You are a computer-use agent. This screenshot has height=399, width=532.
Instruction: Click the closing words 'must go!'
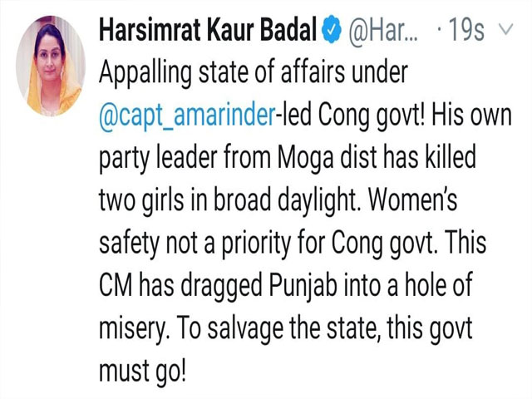click(x=143, y=372)
